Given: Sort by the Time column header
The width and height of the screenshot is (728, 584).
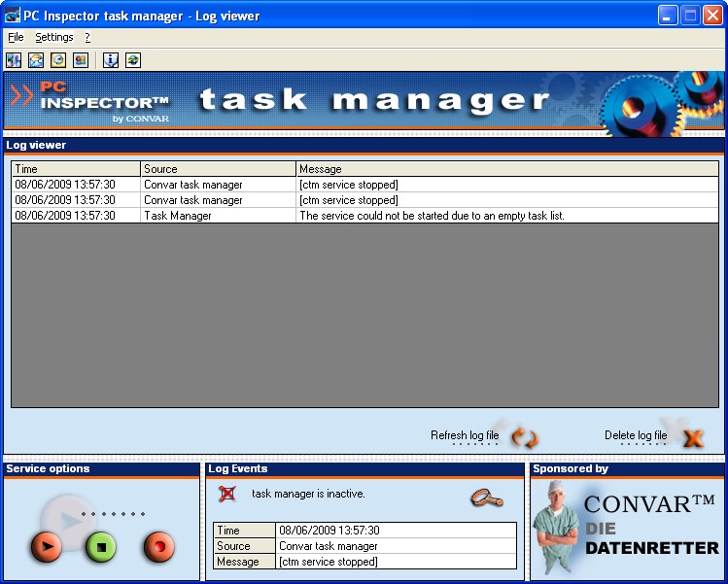Looking at the screenshot, I should [76, 168].
